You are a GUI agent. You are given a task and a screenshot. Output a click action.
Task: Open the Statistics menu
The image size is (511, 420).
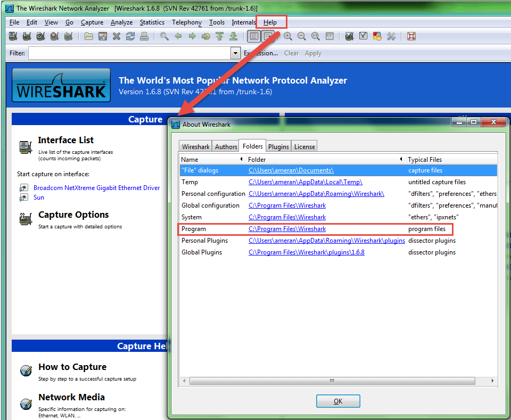152,22
